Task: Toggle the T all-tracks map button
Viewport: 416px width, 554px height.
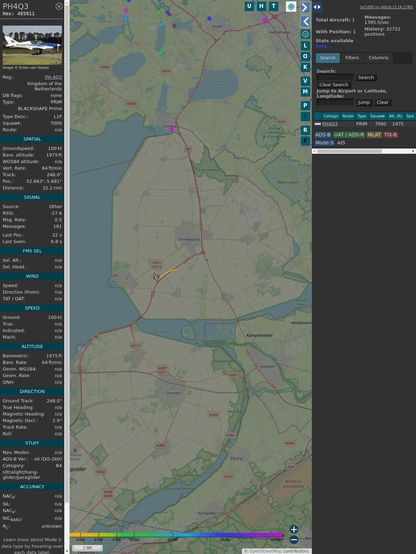Action: click(273, 6)
